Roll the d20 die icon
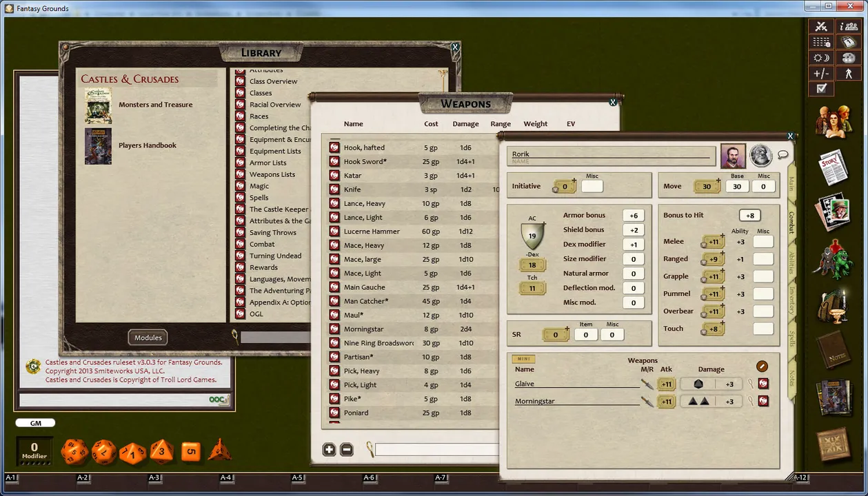Screen dimensions: 868x496 coord(74,452)
